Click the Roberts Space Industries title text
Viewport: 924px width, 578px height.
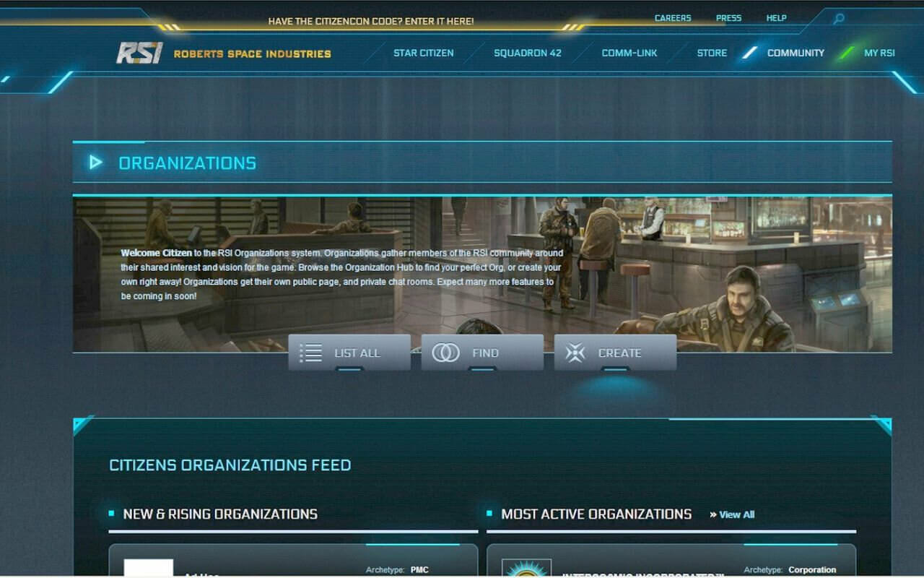(252, 53)
